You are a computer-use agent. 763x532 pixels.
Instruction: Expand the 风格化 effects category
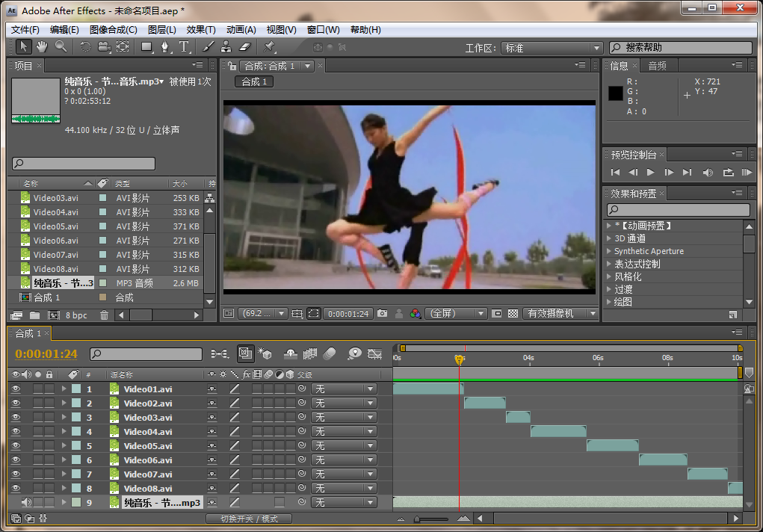(610, 276)
